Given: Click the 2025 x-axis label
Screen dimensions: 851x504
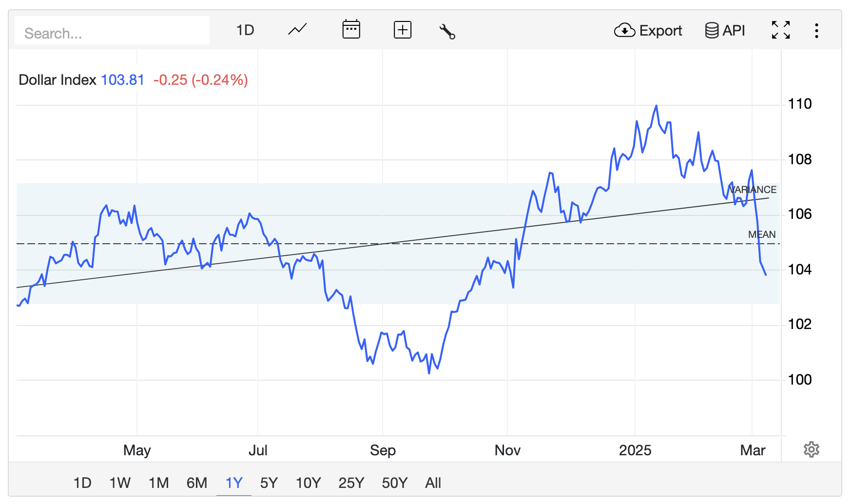Looking at the screenshot, I should [x=635, y=450].
